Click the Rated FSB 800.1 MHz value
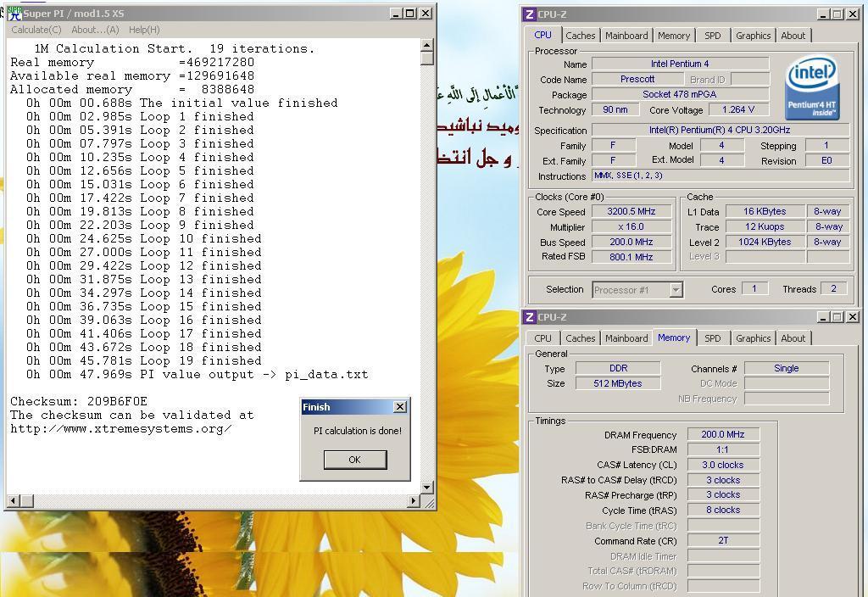This screenshot has height=597, width=868. pyautogui.click(x=632, y=257)
